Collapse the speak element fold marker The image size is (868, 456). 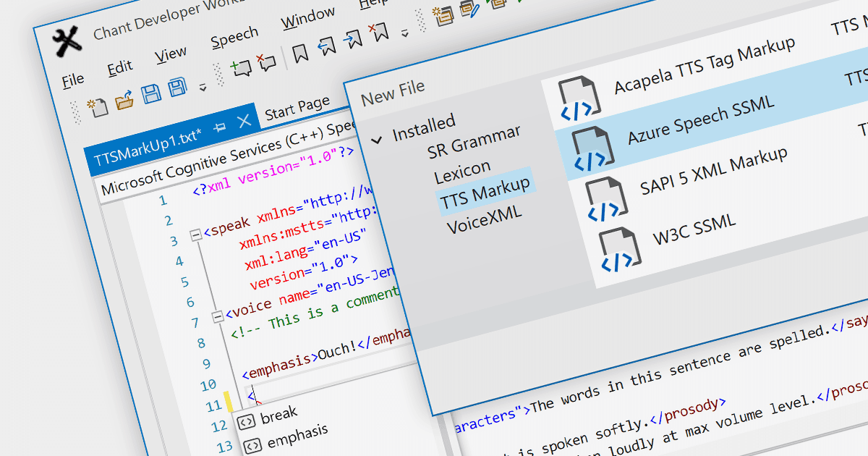(x=195, y=235)
